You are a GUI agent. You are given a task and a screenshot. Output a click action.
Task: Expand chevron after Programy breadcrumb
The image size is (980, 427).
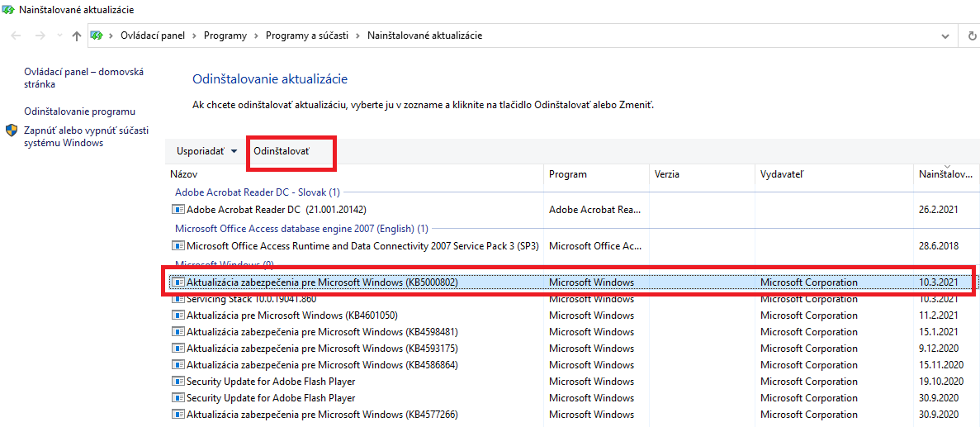[256, 36]
